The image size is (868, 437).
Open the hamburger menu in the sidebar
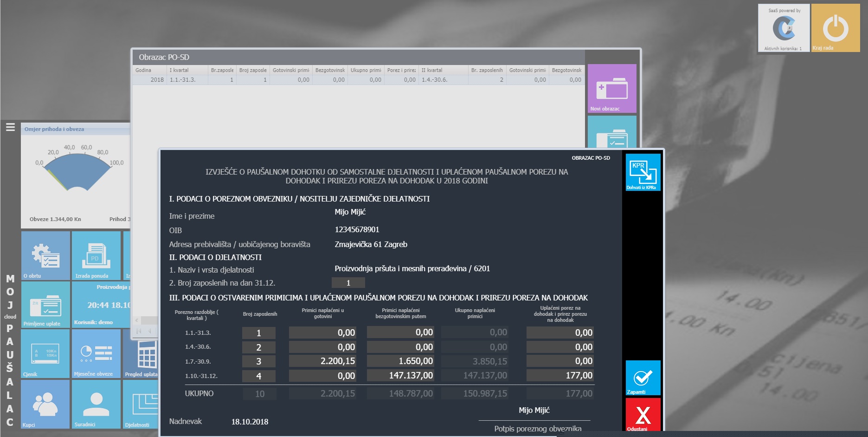pyautogui.click(x=10, y=127)
